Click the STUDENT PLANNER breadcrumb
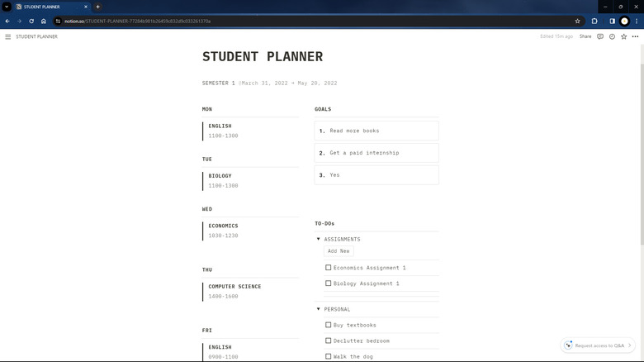 point(36,36)
